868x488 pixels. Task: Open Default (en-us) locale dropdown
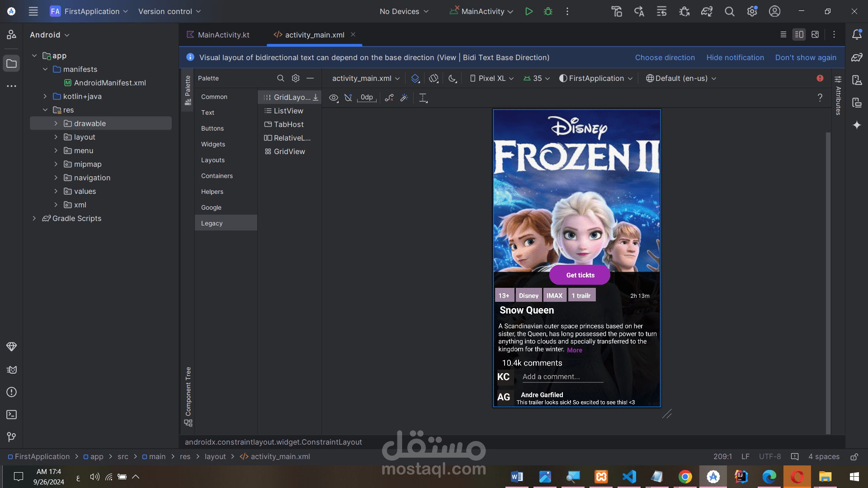coord(681,78)
